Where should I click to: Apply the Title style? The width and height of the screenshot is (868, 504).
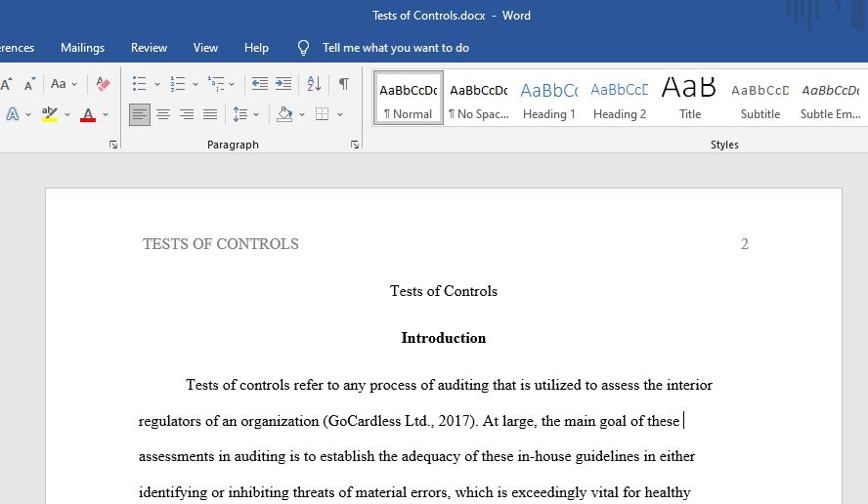pos(690,98)
